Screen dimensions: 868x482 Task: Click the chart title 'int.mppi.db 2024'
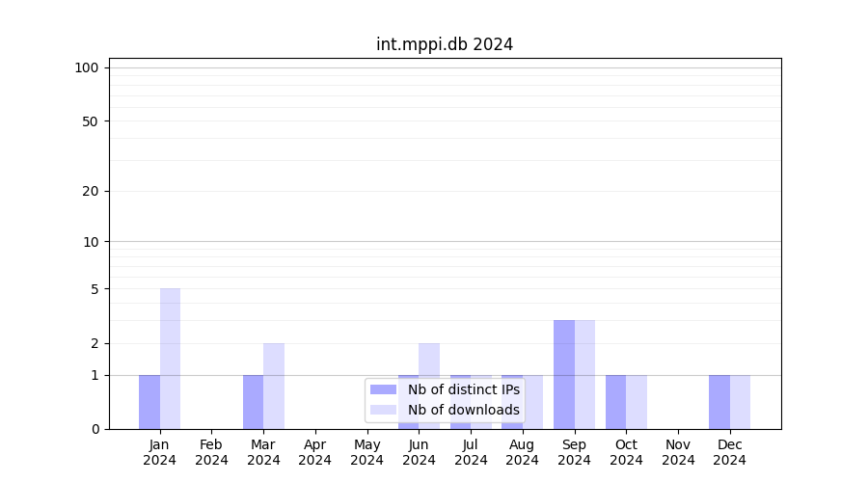click(x=445, y=44)
